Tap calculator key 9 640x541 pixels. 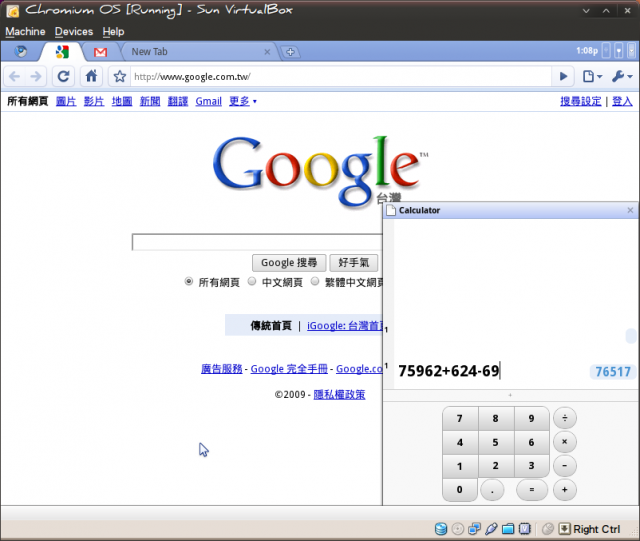[x=531, y=419]
